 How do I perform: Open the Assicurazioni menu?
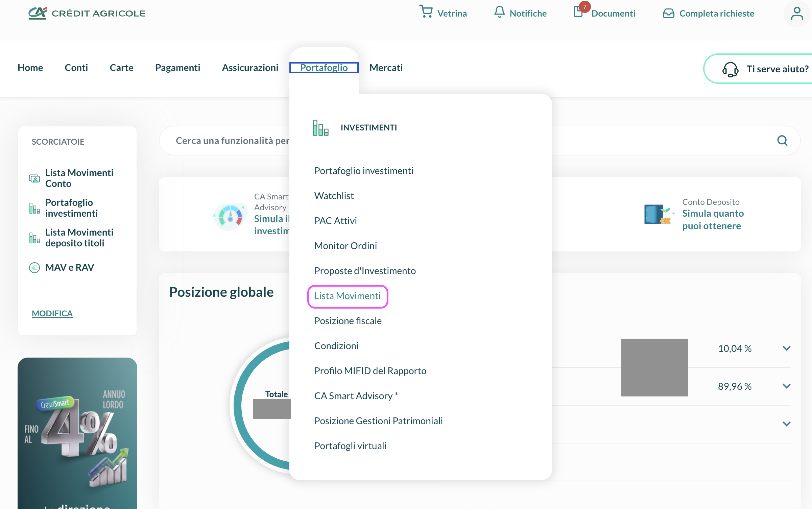click(x=250, y=68)
